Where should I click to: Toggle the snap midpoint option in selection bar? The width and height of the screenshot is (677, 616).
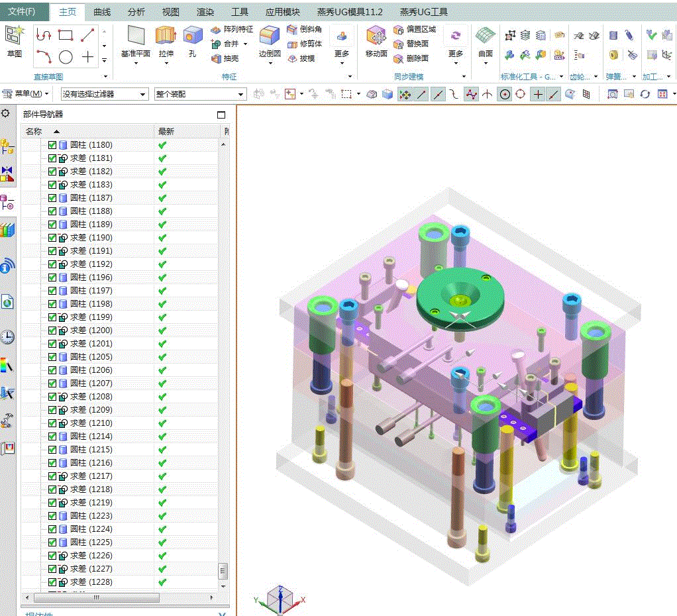438,94
